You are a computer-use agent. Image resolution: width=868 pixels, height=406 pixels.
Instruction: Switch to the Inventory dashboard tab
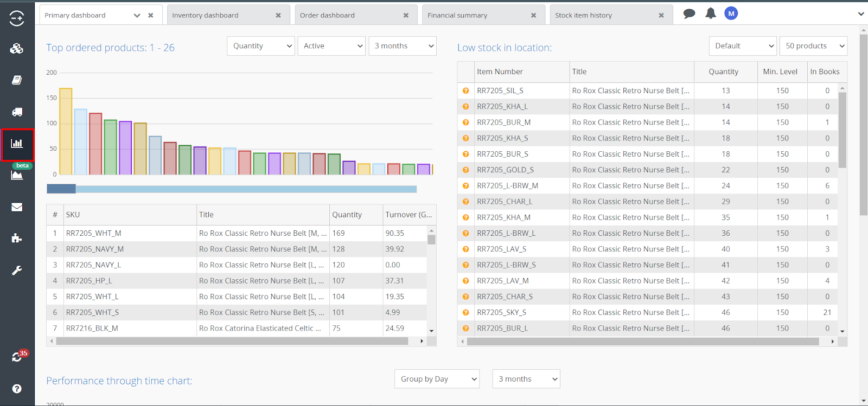click(x=205, y=15)
